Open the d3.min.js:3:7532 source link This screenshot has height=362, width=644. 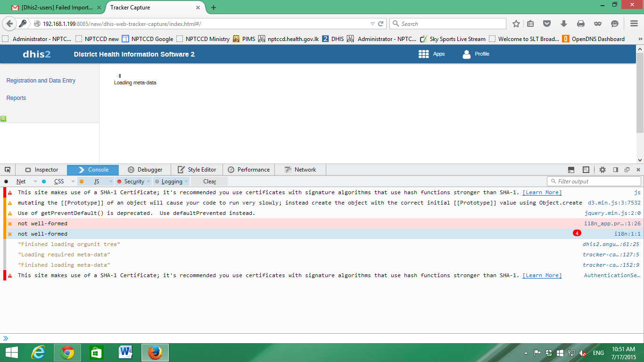[614, 203]
